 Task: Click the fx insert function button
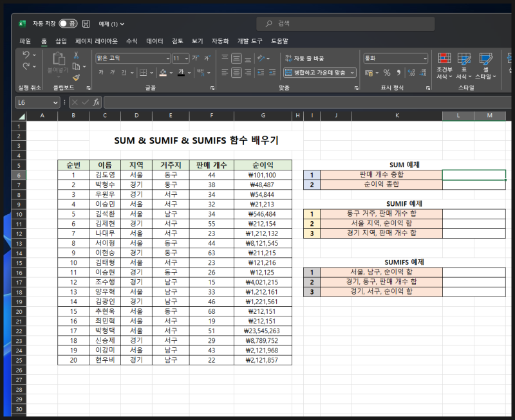coord(96,102)
